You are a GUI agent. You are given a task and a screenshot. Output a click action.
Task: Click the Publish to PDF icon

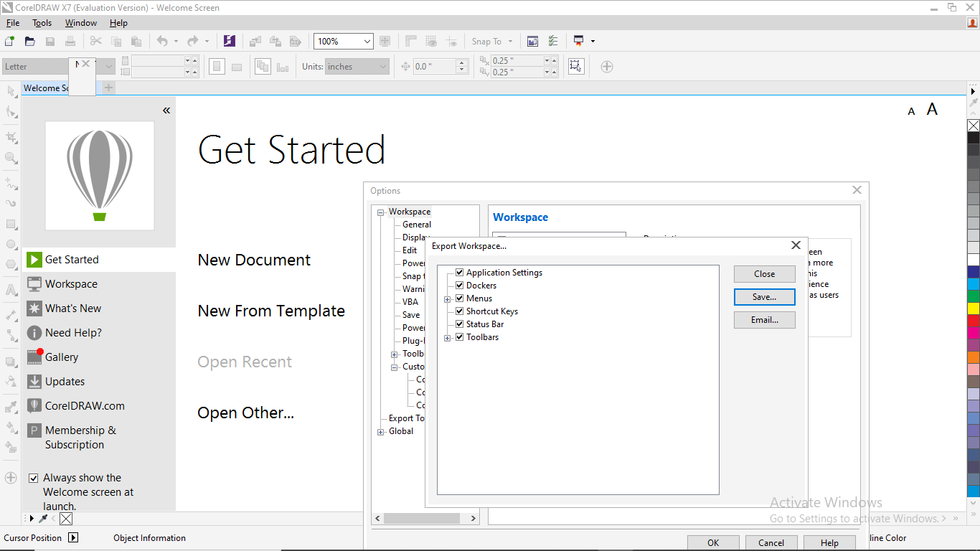click(295, 41)
